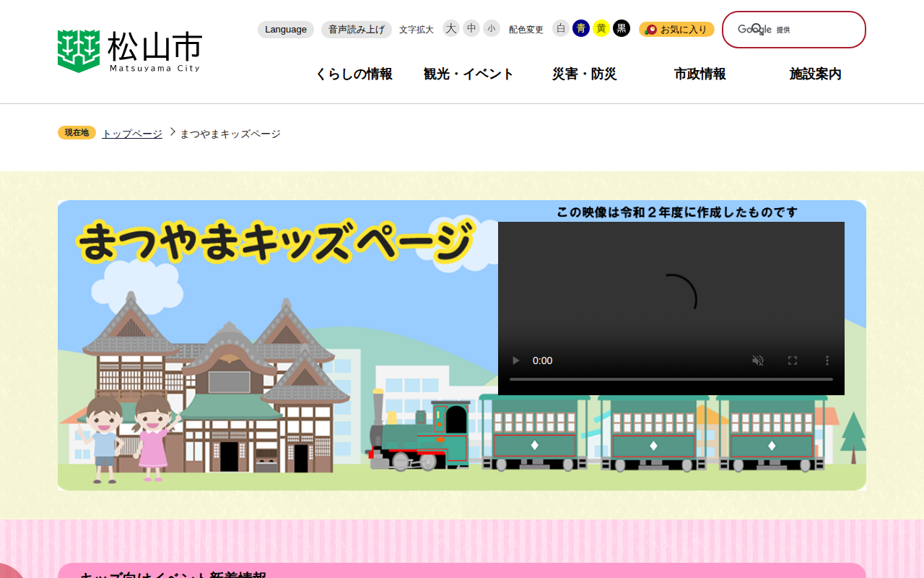Open 施設案内 menu
This screenshot has height=578, width=924.
coord(816,74)
